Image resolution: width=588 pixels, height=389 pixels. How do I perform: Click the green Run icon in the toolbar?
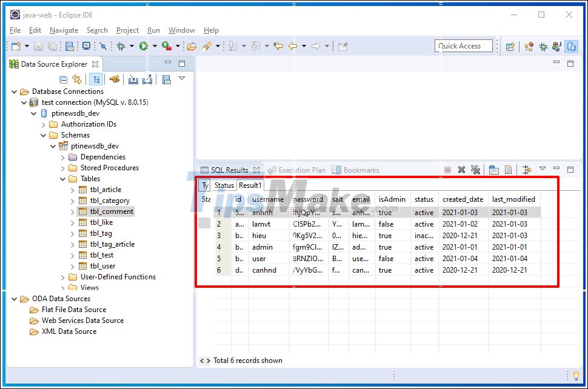pyautogui.click(x=144, y=45)
